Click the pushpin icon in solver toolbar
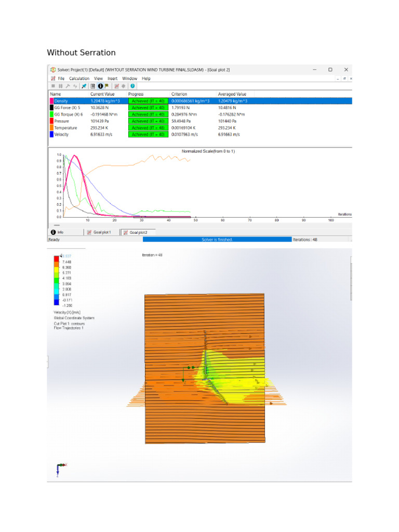The width and height of the screenshot is (399, 532). click(84, 86)
